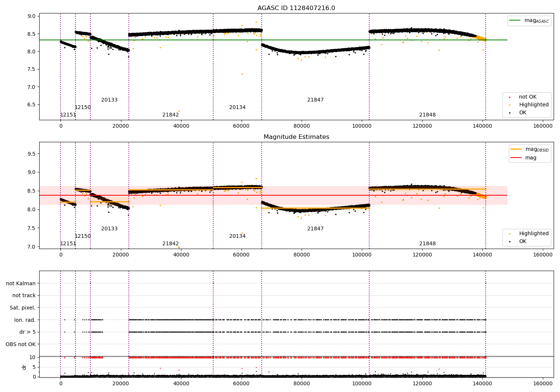The width and height of the screenshot is (560, 392).
Task: Click obsid label 21847 in Magnitude Estimates plot
Action: [315, 229]
